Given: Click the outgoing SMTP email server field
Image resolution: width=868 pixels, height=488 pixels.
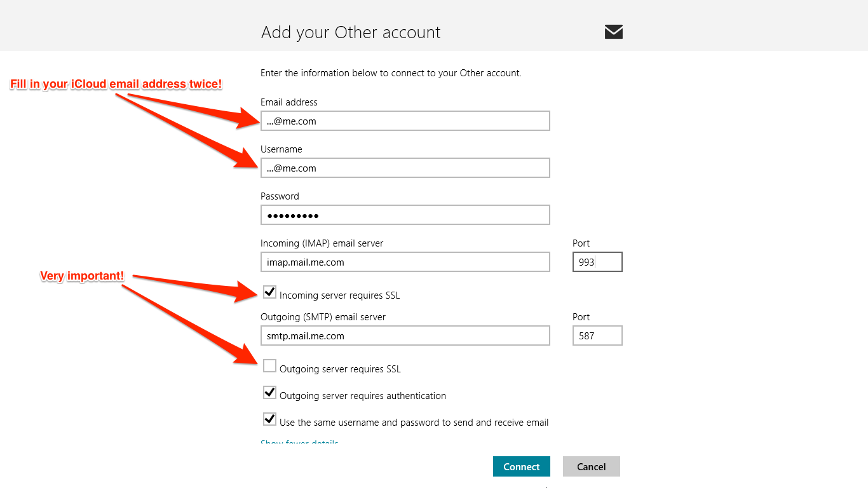Looking at the screenshot, I should click(405, 335).
